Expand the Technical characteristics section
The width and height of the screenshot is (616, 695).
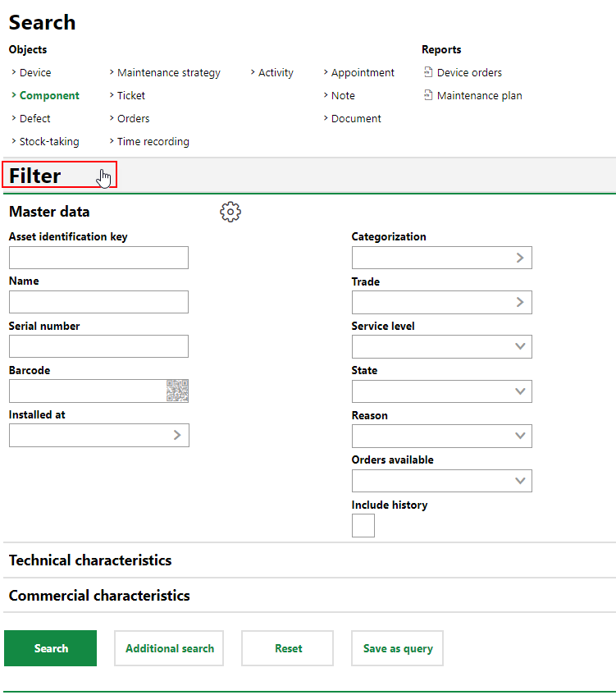89,560
